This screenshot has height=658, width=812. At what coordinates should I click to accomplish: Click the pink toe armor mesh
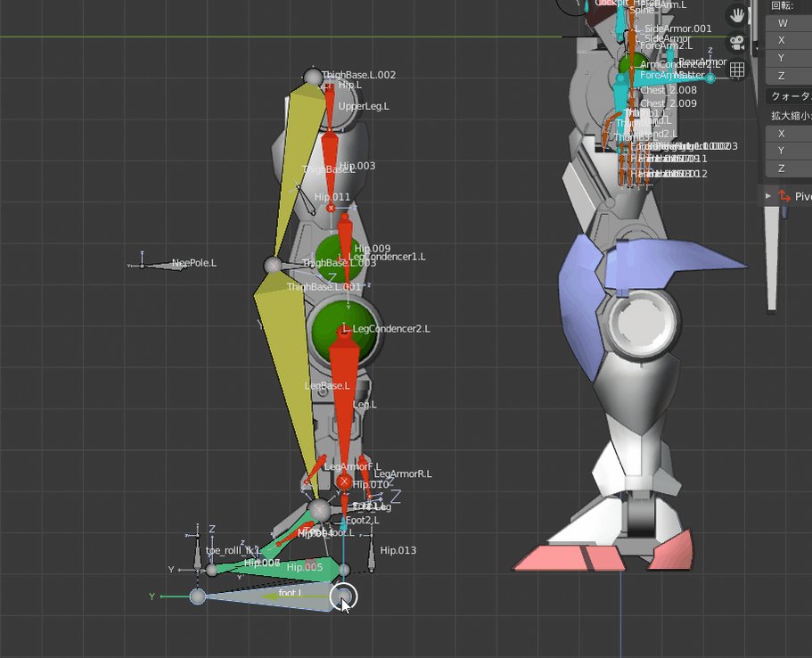tap(570, 557)
